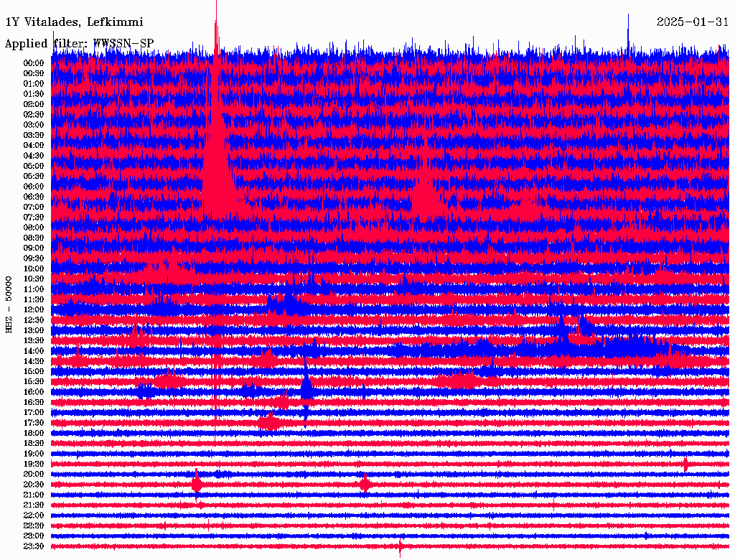Image resolution: width=735 pixels, height=560 pixels.
Task: Select the 21:30 time row label
Action: tap(34, 505)
